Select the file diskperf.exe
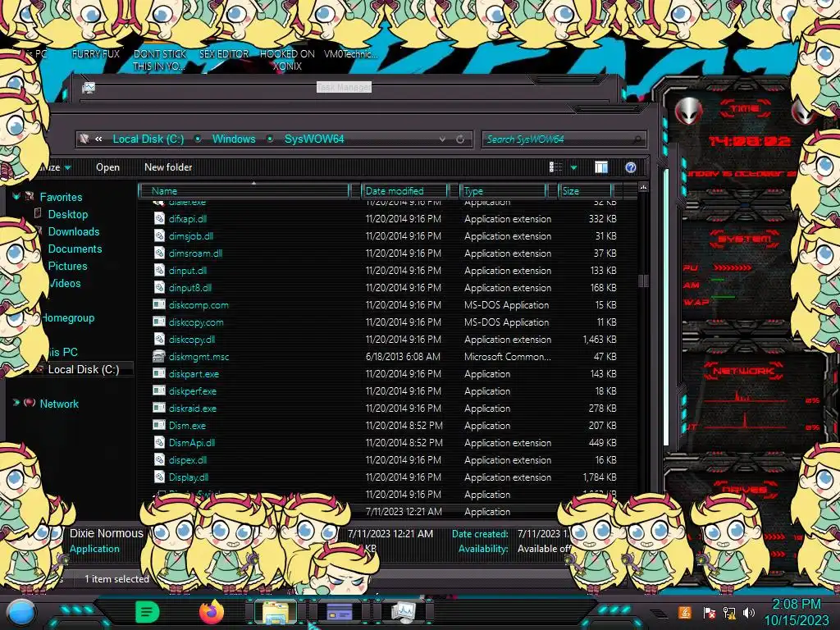Screen dimensions: 840x630 [x=192, y=391]
